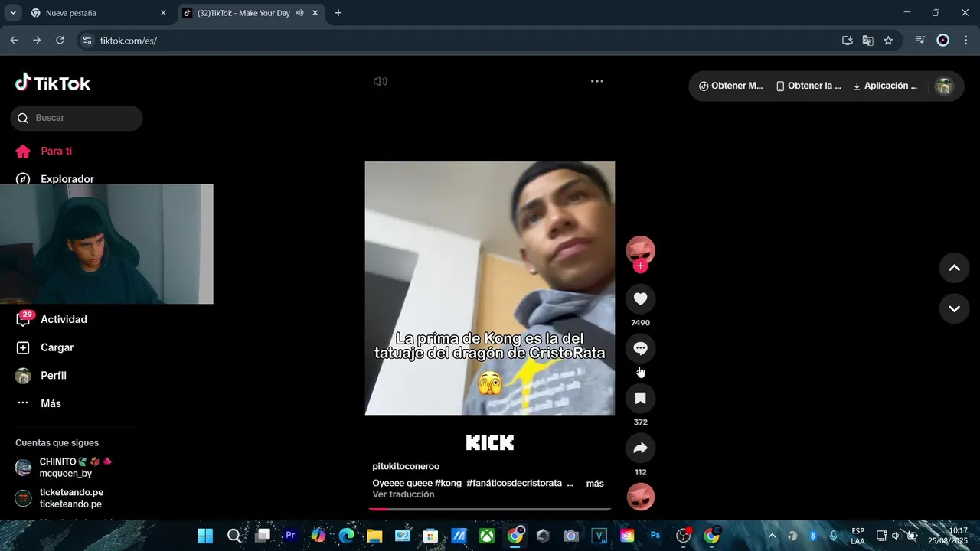
Task: Open the three-dots video options menu
Action: click(x=597, y=81)
